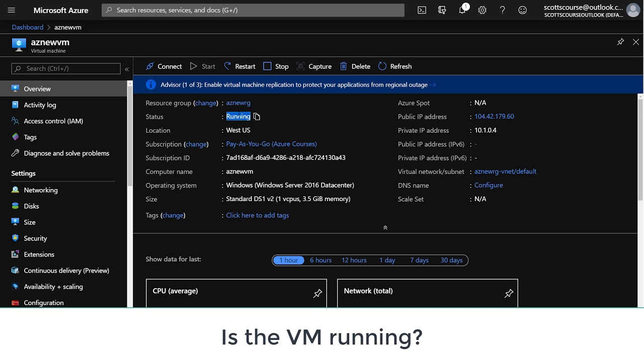The image size is (644, 362).
Task: Focus the sidebar Search (Ctrl+/) box
Action: click(66, 68)
